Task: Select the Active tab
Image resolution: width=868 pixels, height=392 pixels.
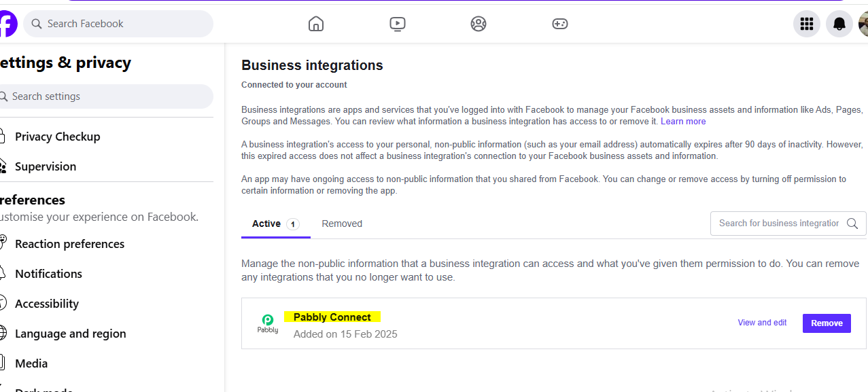Action: (266, 224)
